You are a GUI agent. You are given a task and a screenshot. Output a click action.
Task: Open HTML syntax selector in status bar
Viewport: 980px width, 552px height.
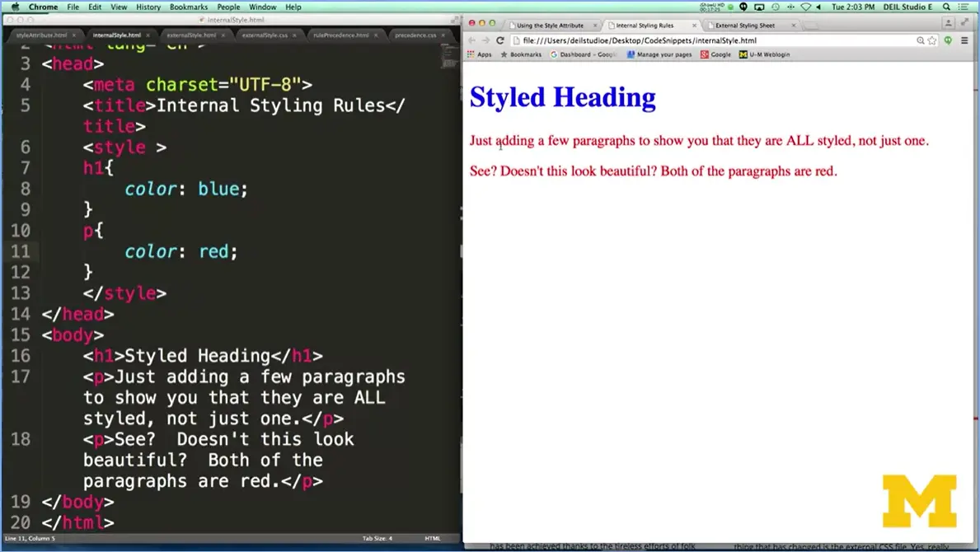432,539
